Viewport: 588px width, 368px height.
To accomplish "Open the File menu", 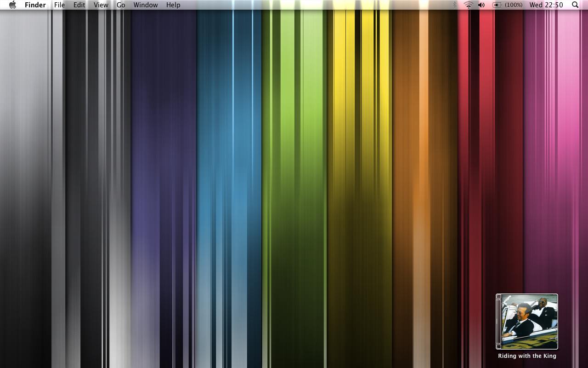I will [x=59, y=5].
